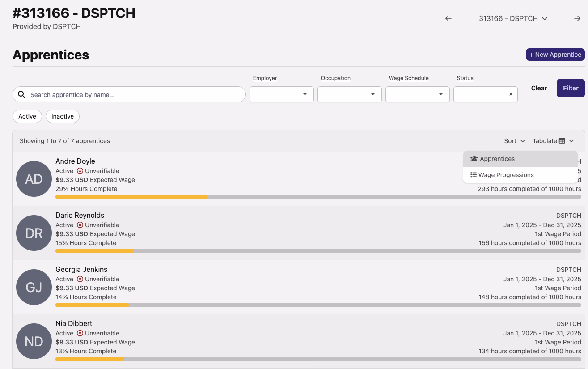This screenshot has width=588, height=369.
Task: Click the list icon beside Wage Progressions
Action: pos(474,175)
